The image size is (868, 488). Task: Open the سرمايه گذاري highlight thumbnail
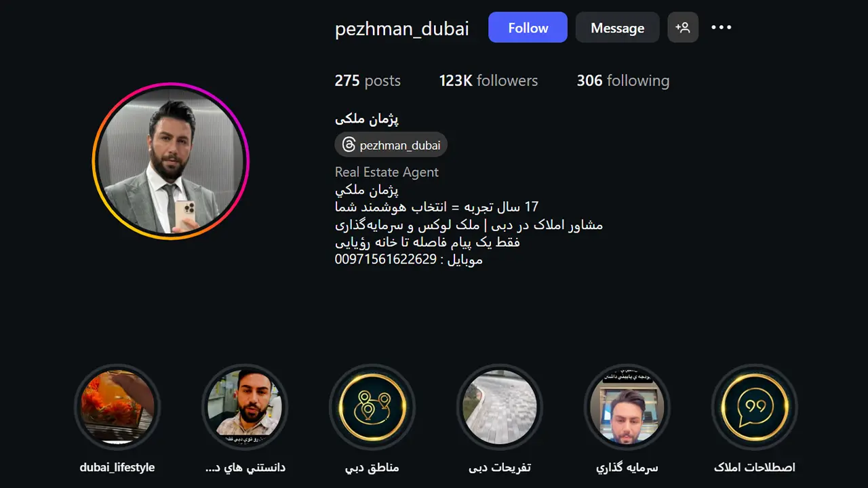click(x=627, y=407)
